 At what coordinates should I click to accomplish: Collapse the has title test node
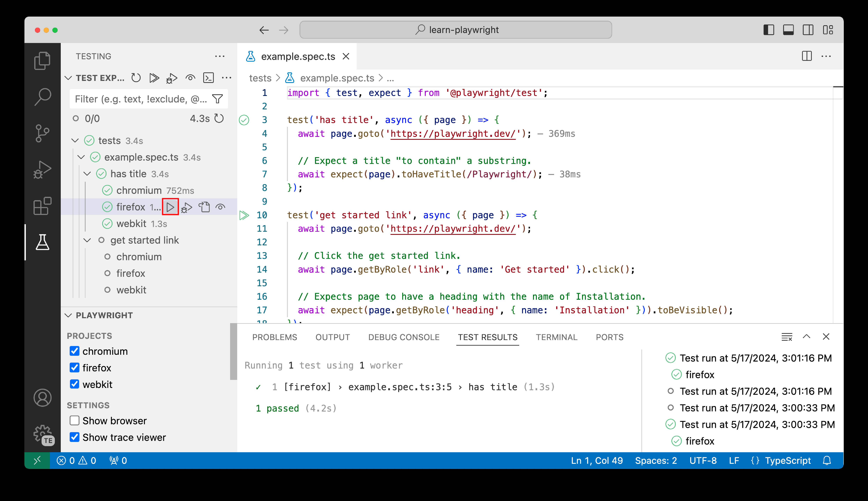click(x=87, y=174)
